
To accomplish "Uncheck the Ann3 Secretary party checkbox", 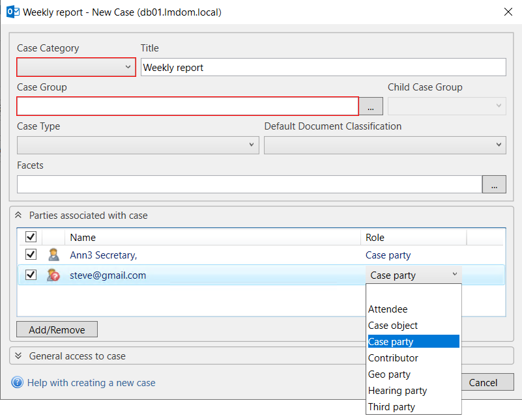I will [31, 255].
